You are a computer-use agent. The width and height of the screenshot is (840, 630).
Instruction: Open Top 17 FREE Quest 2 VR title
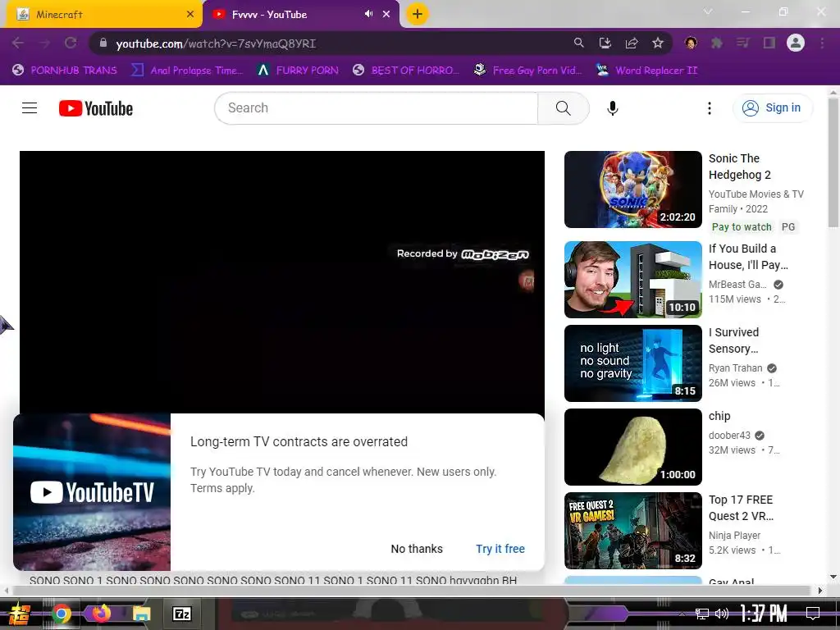point(741,508)
